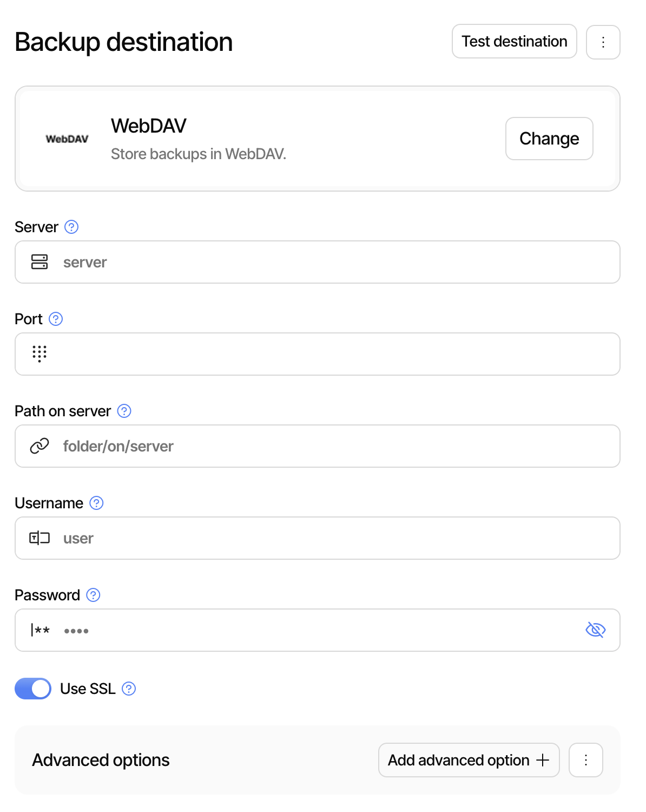The height and width of the screenshot is (812, 646).
Task: Open the Password help icon
Action: (93, 595)
